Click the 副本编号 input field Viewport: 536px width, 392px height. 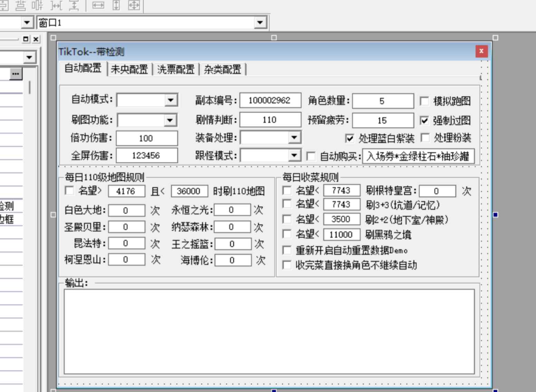270,100
